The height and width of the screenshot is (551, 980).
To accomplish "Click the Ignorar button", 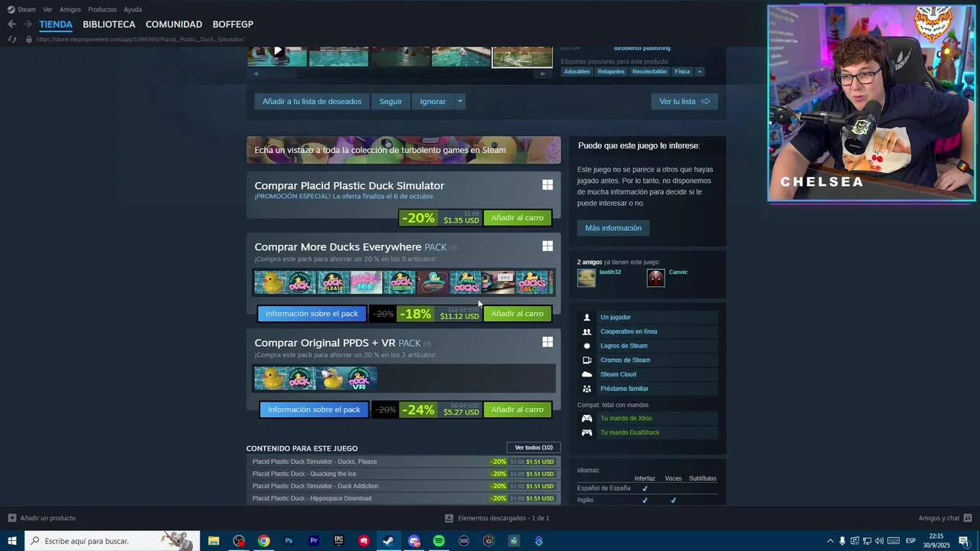I will pos(433,101).
